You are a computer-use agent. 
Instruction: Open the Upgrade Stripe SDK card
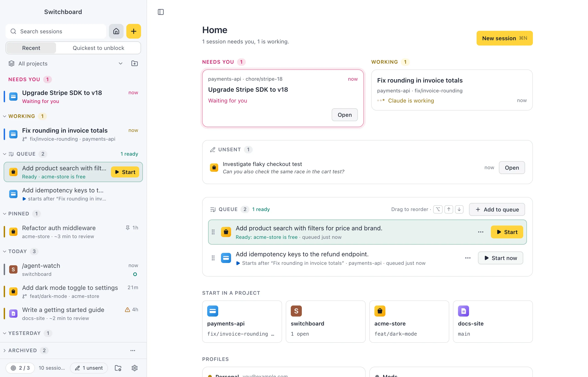344,114
